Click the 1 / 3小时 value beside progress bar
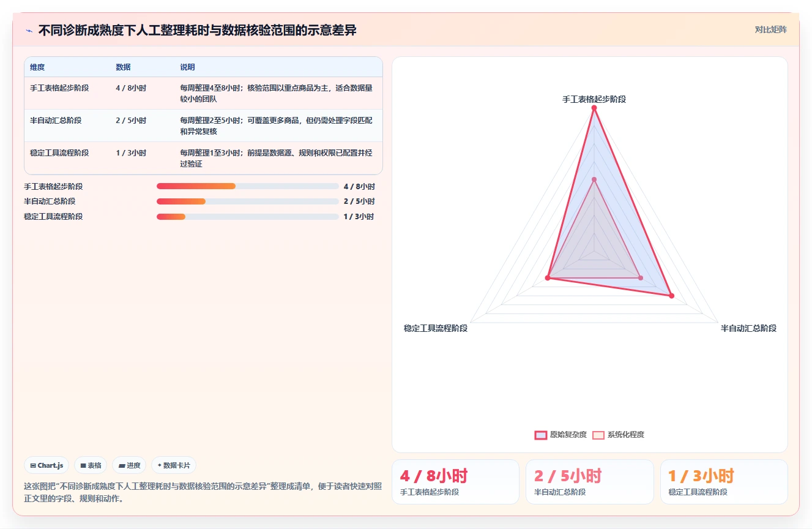Viewport: 812px width, 529px height. (359, 216)
